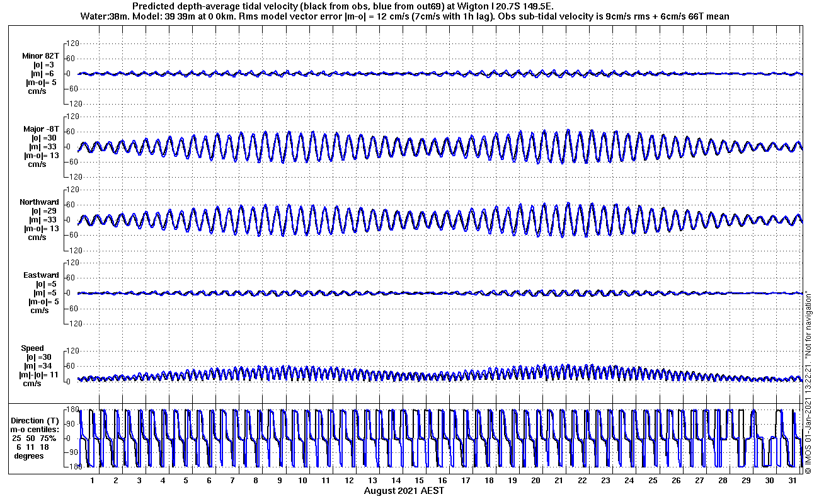
Task: Click the day 14 date tick label
Action: coord(396,480)
